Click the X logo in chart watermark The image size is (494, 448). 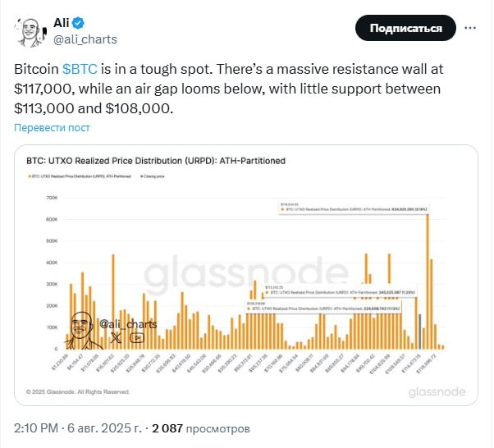(x=116, y=336)
